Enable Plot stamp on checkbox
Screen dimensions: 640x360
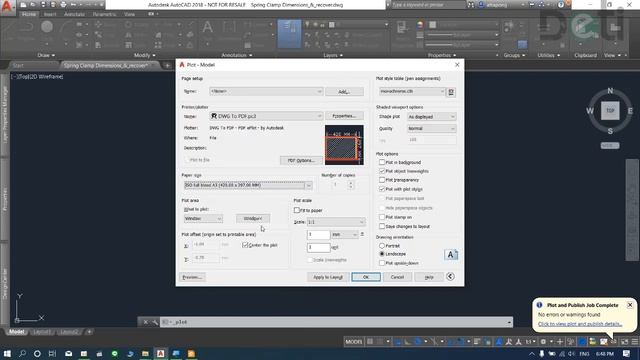pos(382,217)
